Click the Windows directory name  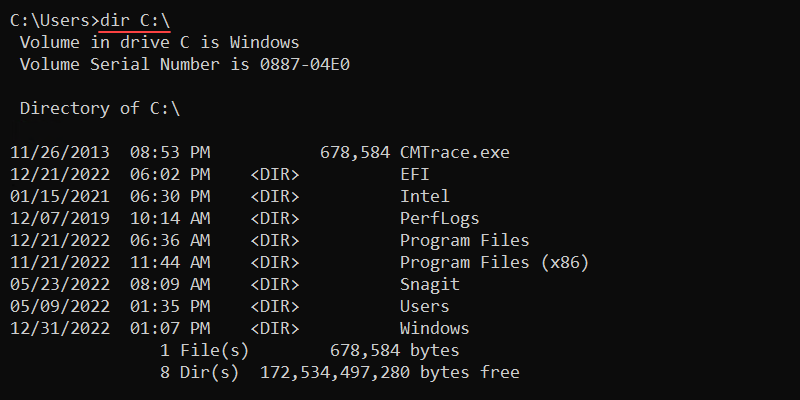point(434,329)
